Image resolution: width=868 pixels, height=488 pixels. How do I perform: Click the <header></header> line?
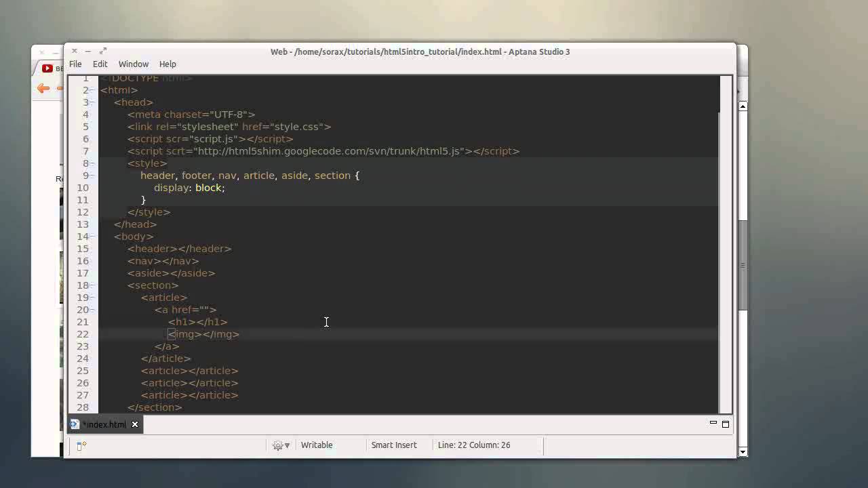pos(180,249)
